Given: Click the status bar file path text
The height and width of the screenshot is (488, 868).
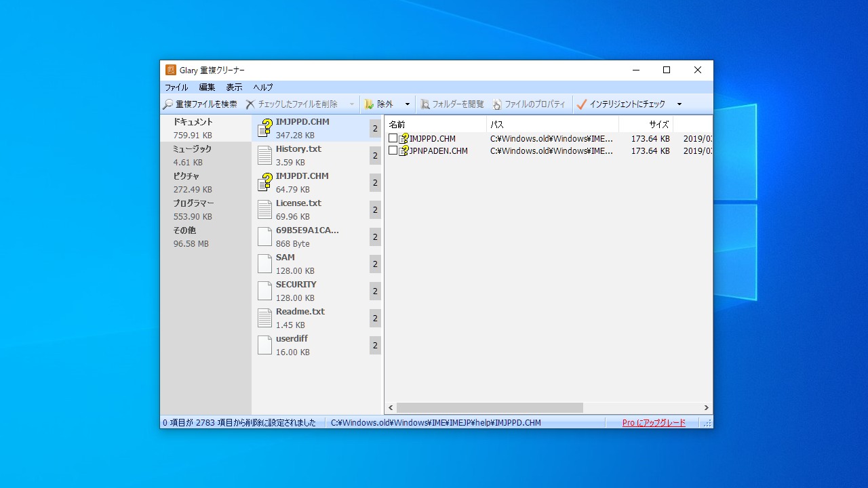Looking at the screenshot, I should (436, 423).
